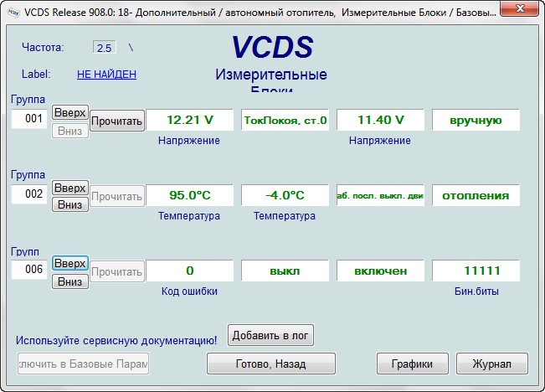Screen dimensions: 545x392
Task: Click 'Используйте сервисную документацию!' text
Action: coord(116,341)
